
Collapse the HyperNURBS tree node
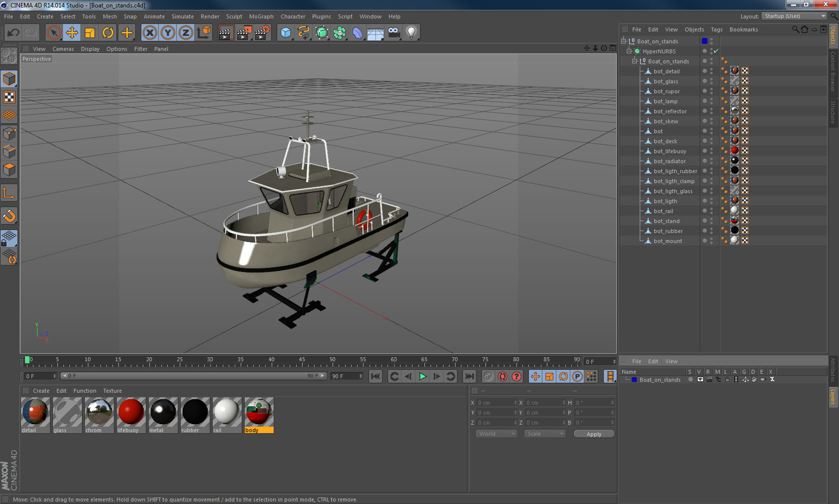point(629,51)
